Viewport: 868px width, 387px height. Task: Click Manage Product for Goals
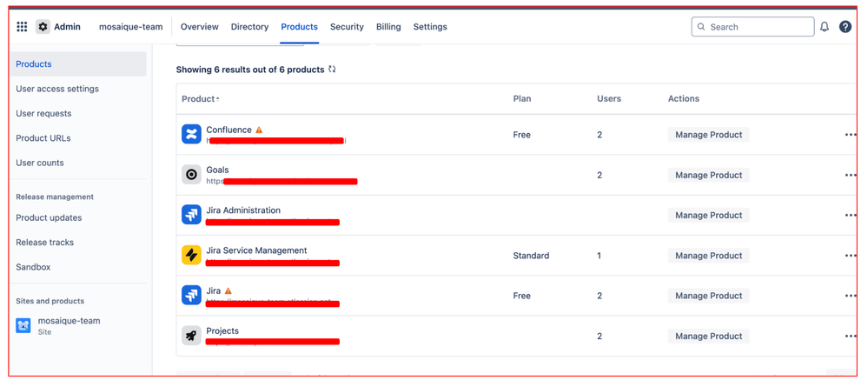(709, 175)
